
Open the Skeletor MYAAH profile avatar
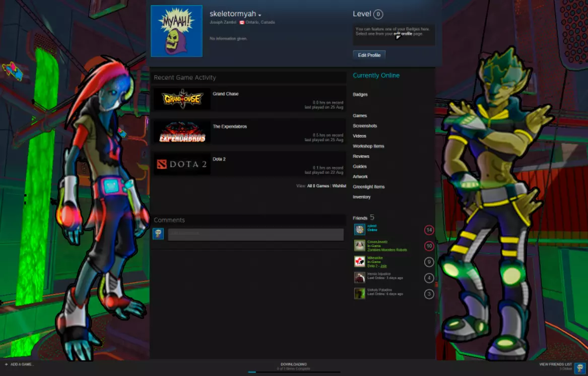click(x=177, y=31)
